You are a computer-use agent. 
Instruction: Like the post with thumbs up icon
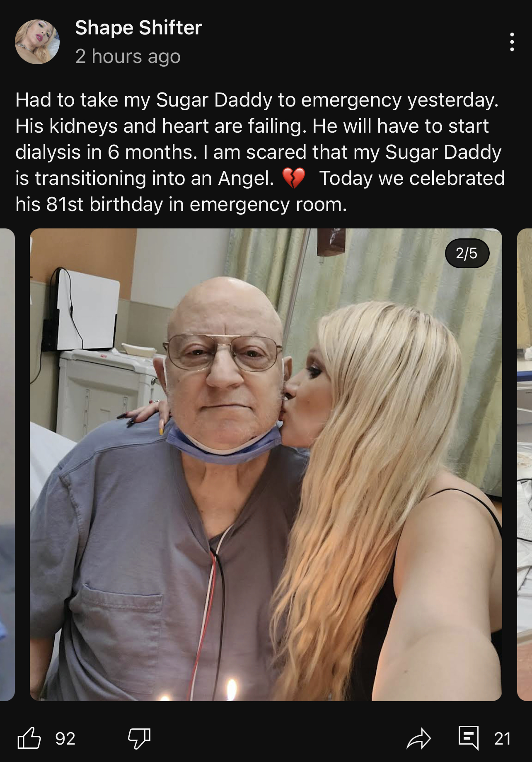(29, 738)
